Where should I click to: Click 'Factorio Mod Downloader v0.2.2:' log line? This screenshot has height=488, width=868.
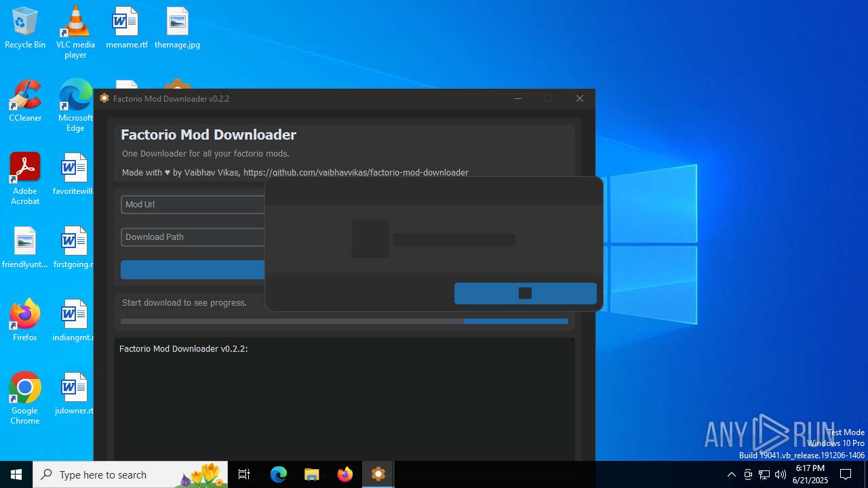(184, 348)
